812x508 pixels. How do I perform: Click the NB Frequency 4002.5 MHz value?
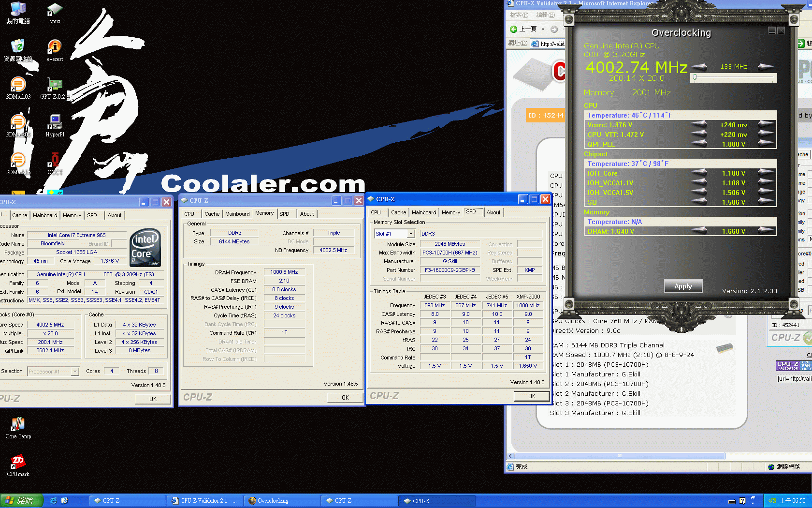tap(333, 250)
